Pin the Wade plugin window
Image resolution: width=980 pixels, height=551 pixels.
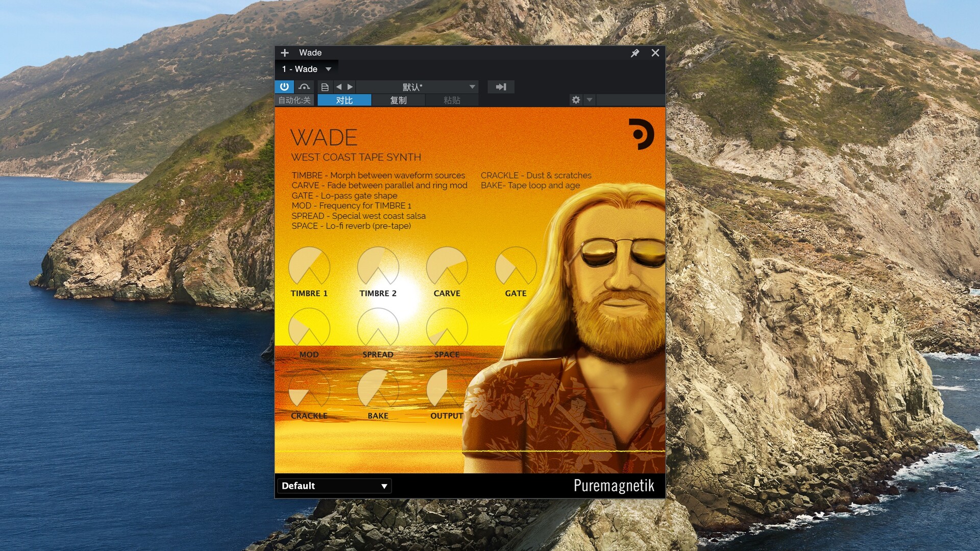pos(635,53)
